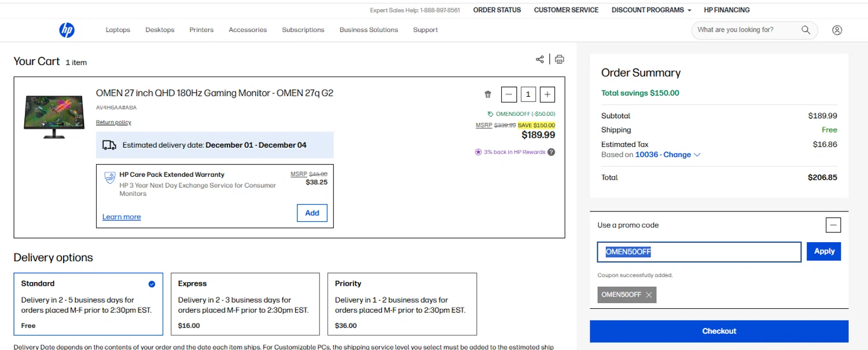Open HP Financing link
The height and width of the screenshot is (350, 868).
tap(727, 10)
